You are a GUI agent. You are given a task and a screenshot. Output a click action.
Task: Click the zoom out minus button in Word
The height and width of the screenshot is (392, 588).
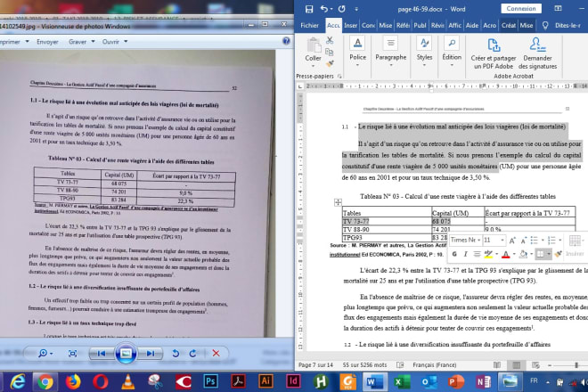click(550, 365)
